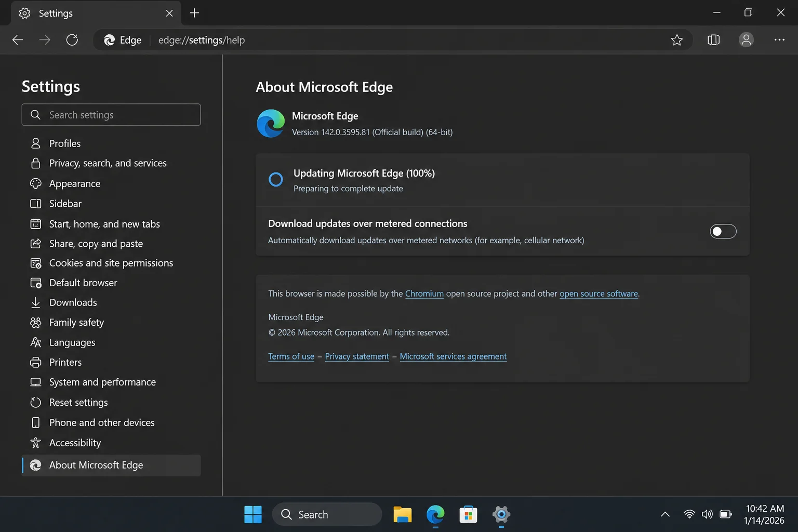The width and height of the screenshot is (798, 532).
Task: Select Family safety section
Action: pos(111,323)
